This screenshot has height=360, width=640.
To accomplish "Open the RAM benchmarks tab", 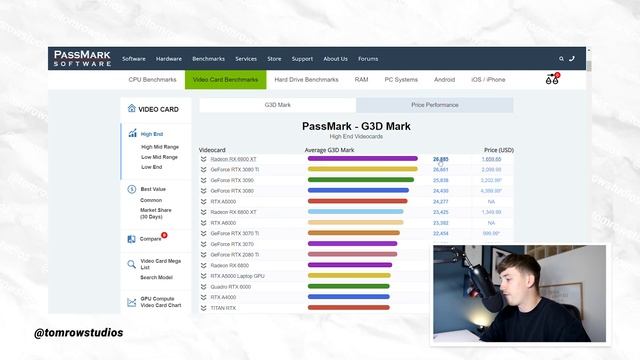I will point(361,80).
